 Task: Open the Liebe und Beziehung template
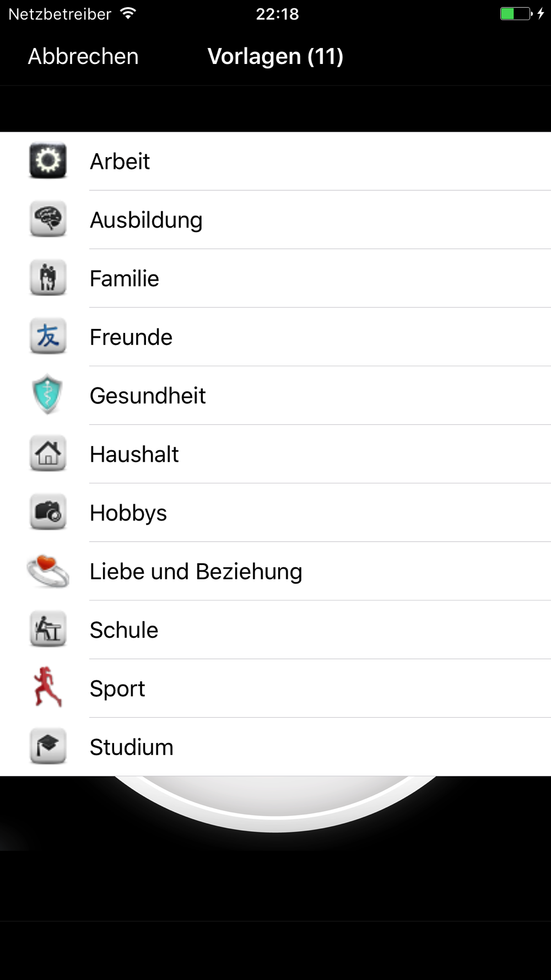click(x=275, y=571)
